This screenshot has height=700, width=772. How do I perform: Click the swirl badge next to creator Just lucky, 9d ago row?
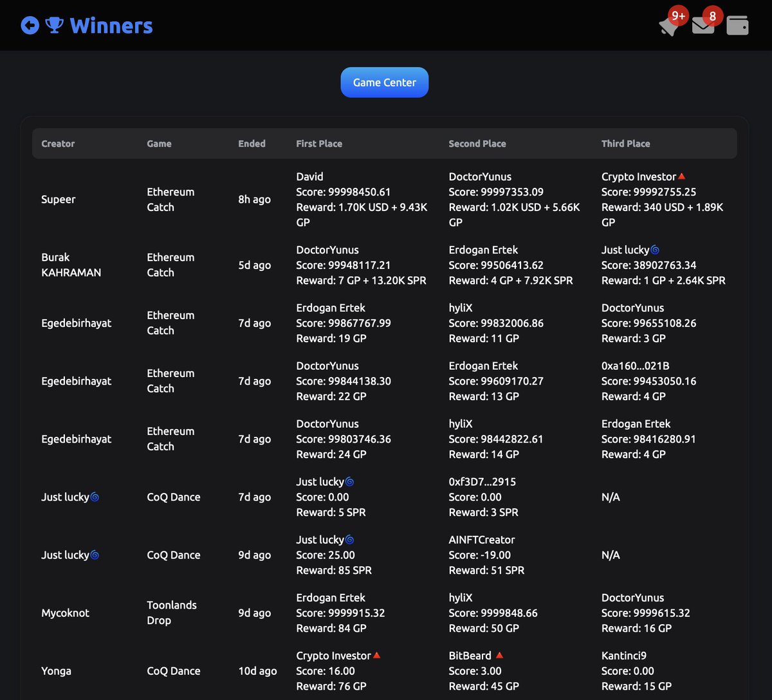[x=95, y=555]
